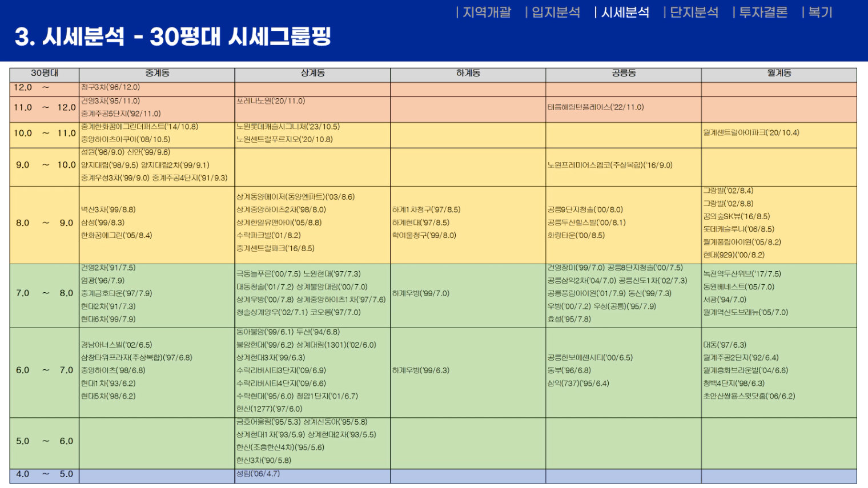Select the 성림('06/4.7) cell

click(258, 474)
